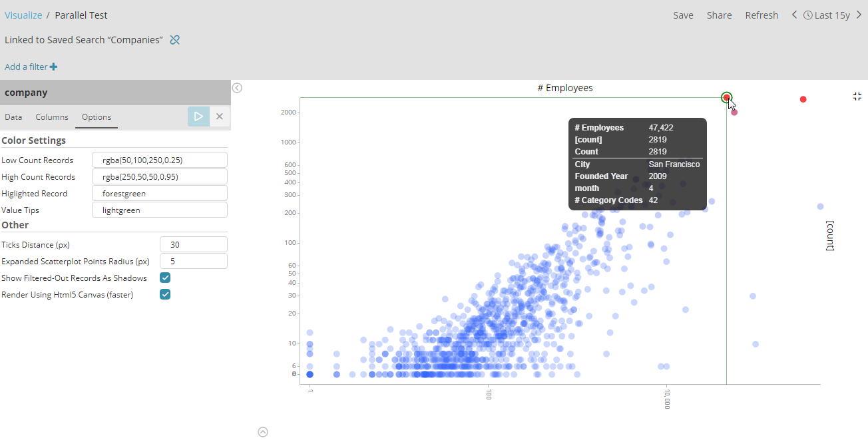Save the Parallel Test visualization
Viewport: 868px width, 440px height.
683,14
